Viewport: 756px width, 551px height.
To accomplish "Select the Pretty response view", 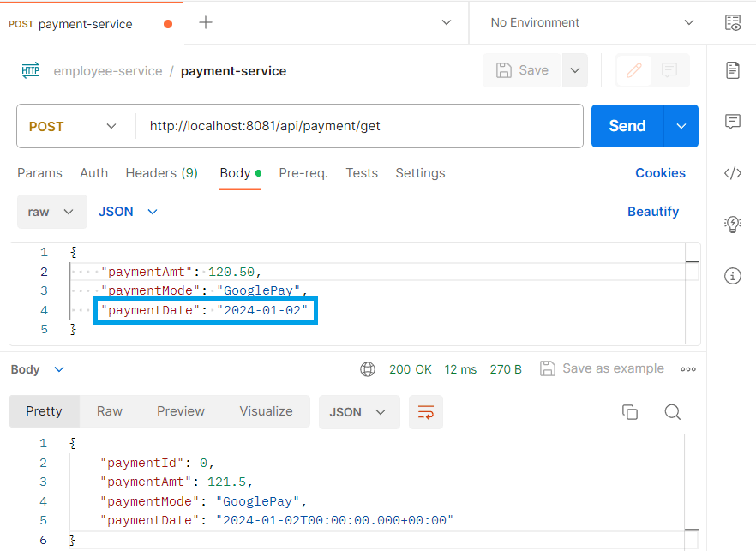I will [44, 411].
